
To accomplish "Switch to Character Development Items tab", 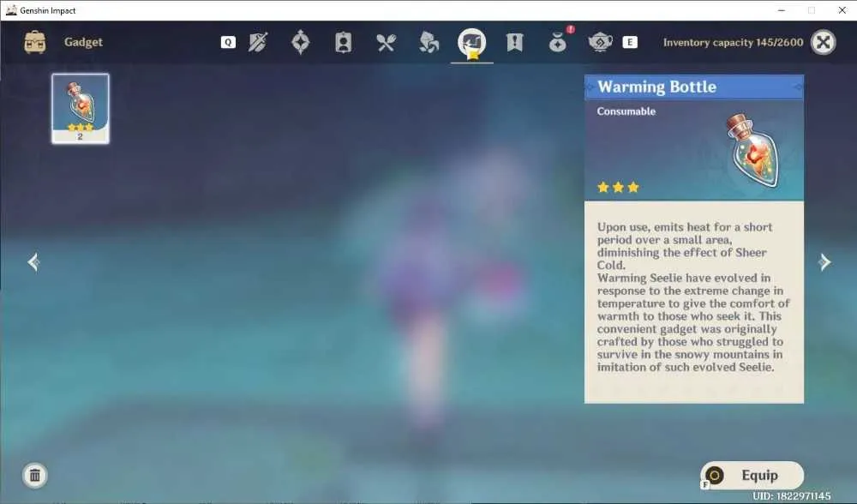I will point(344,42).
